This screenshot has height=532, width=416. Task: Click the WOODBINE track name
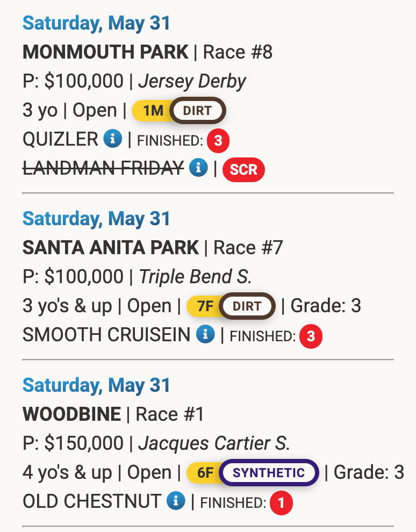coord(72,414)
